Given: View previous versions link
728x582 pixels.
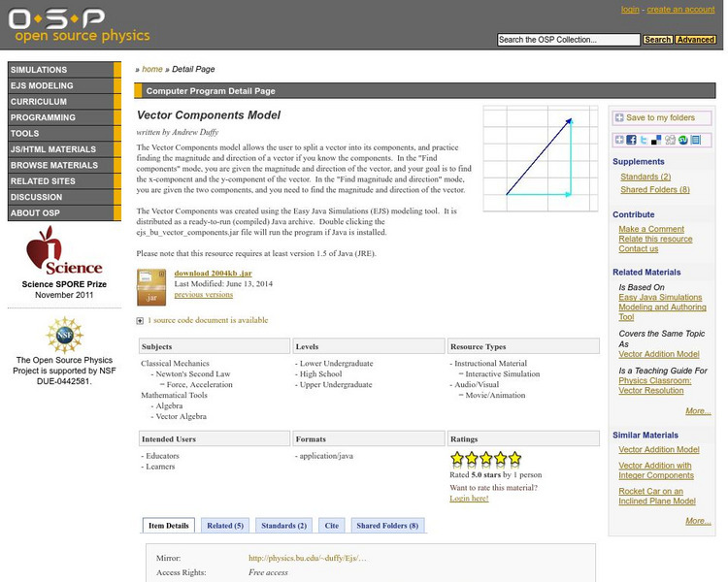Looking at the screenshot, I should coord(204,295).
